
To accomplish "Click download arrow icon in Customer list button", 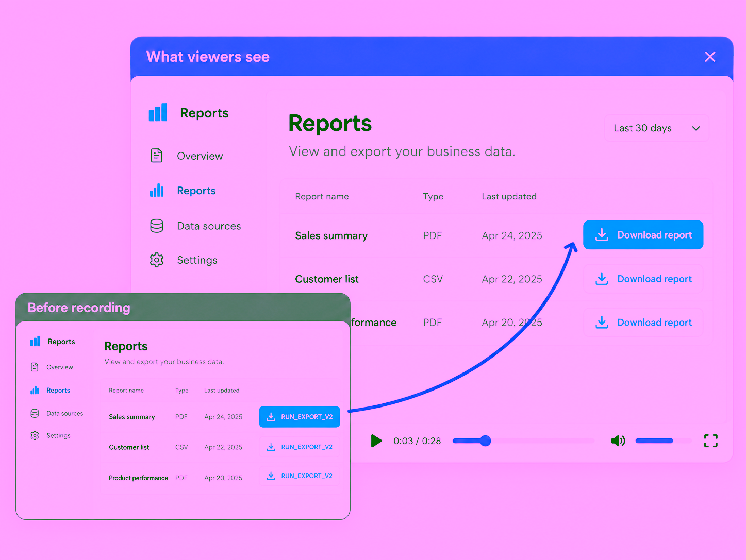I will pyautogui.click(x=602, y=279).
